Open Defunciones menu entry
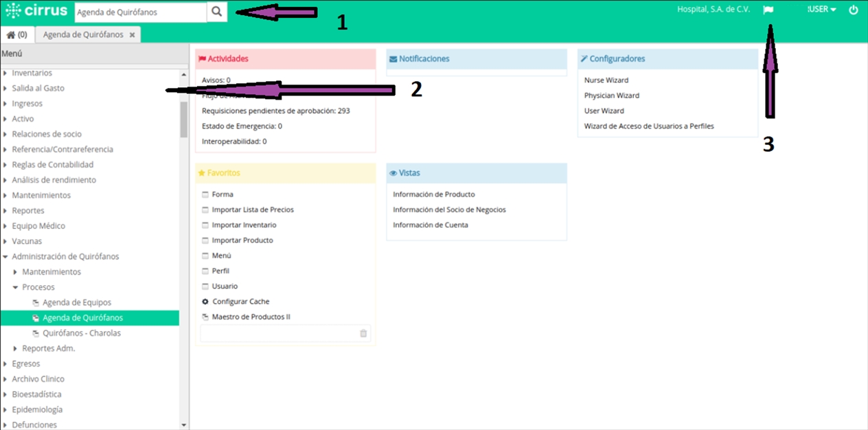The height and width of the screenshot is (430, 868). (34, 425)
